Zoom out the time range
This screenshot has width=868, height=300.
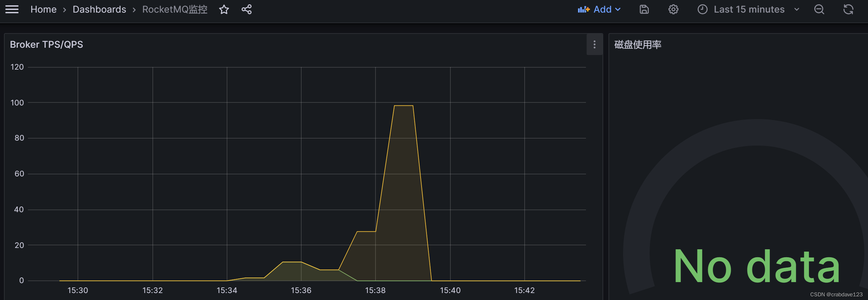point(819,9)
